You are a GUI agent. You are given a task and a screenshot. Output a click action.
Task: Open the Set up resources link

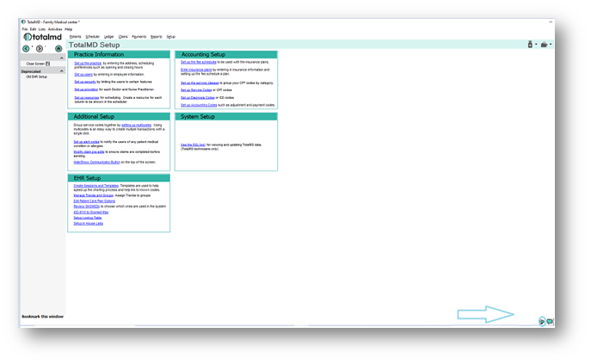pyautogui.click(x=87, y=98)
